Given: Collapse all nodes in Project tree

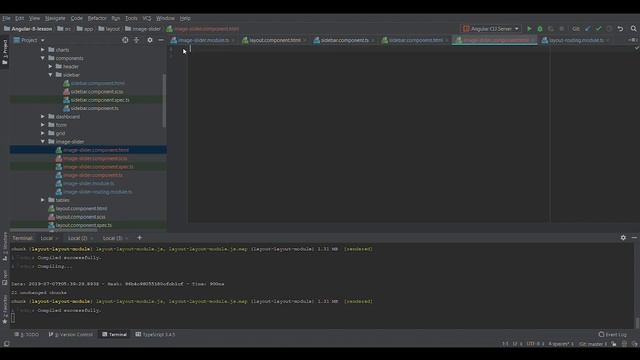Looking at the screenshot, I should [137, 40].
